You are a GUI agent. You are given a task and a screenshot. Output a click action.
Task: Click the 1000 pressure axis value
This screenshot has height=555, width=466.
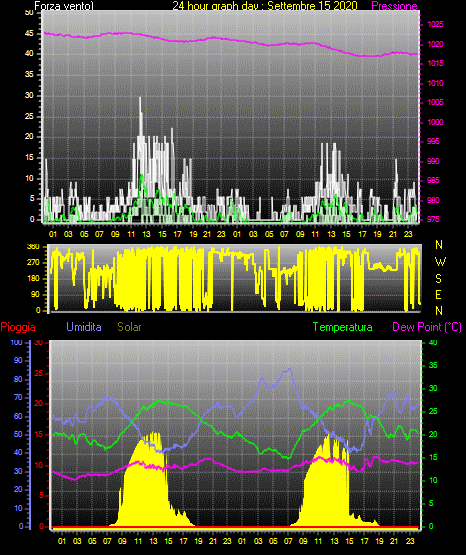click(435, 122)
